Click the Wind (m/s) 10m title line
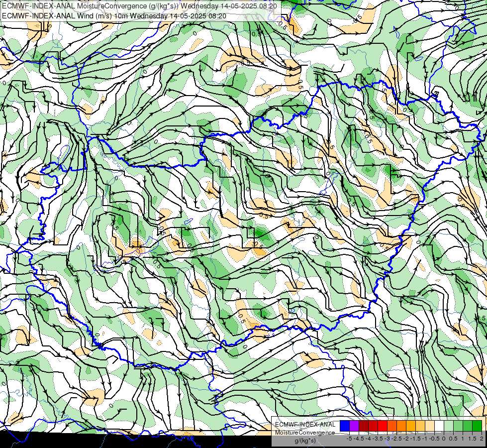Screen dimensions: 487x448 tap(114, 16)
